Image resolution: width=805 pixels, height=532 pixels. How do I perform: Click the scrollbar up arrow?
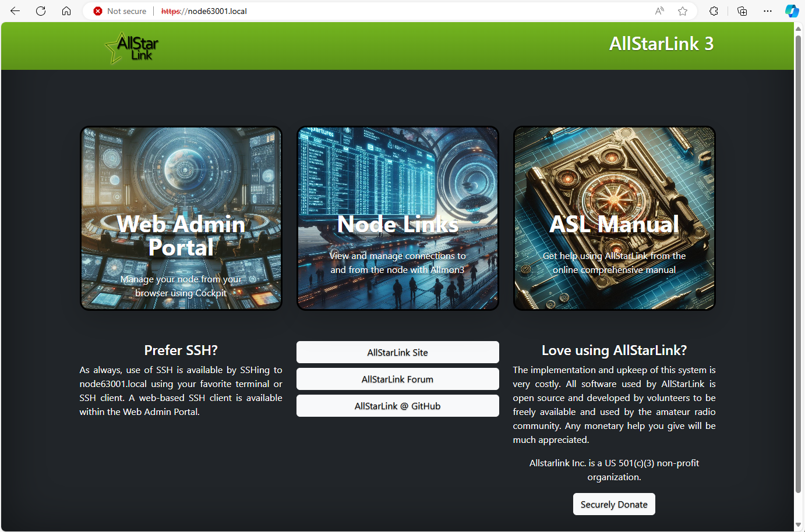(x=799, y=28)
